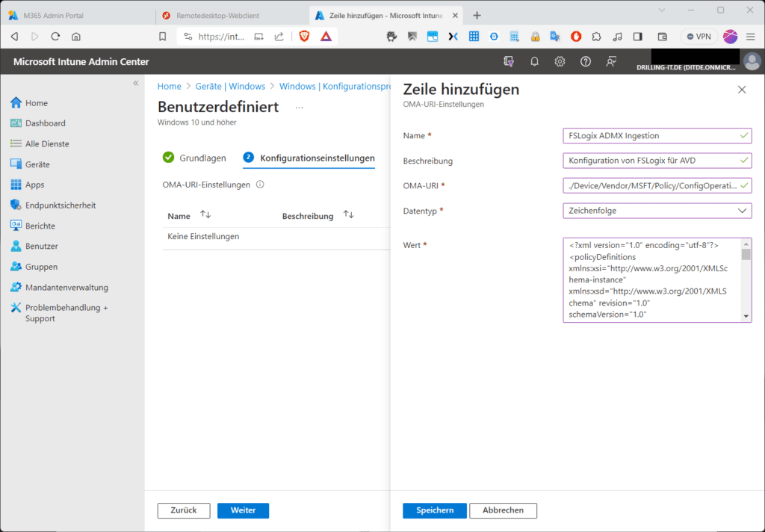
Task: Collapse the left navigation menu
Action: point(136,83)
